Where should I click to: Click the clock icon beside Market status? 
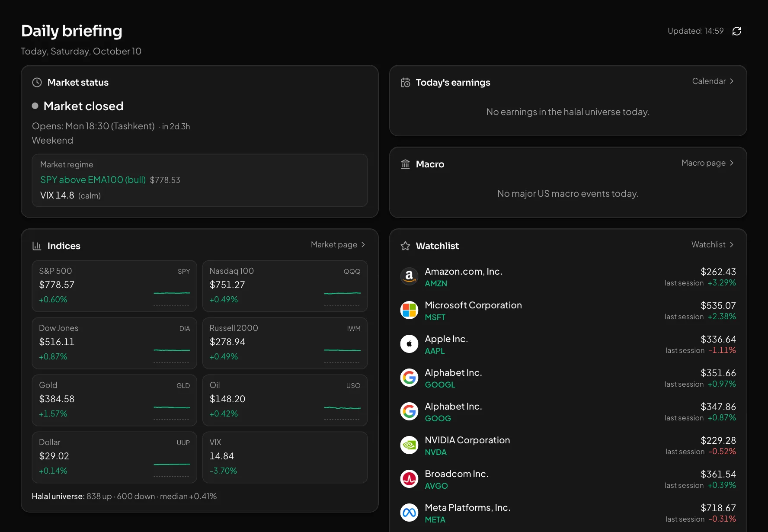point(37,82)
